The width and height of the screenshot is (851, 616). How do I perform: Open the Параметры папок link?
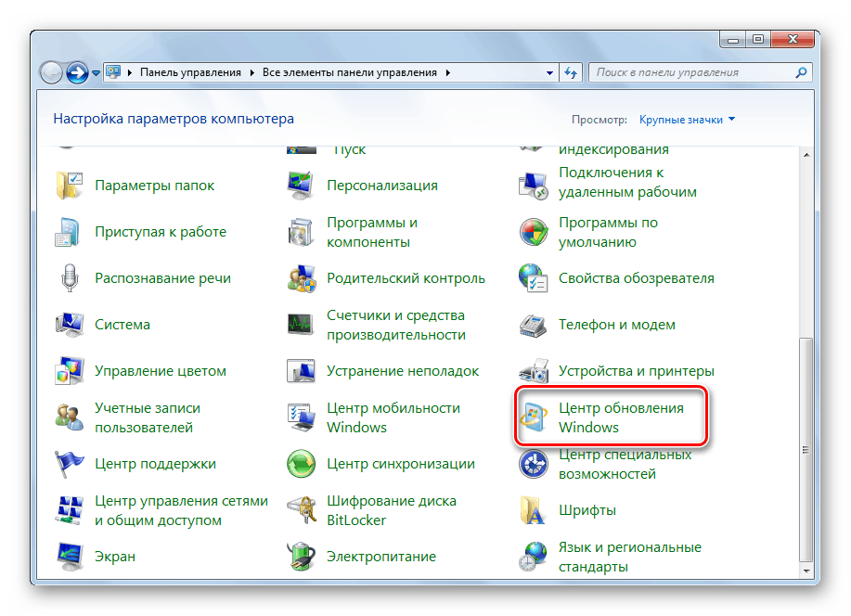pyautogui.click(x=155, y=186)
